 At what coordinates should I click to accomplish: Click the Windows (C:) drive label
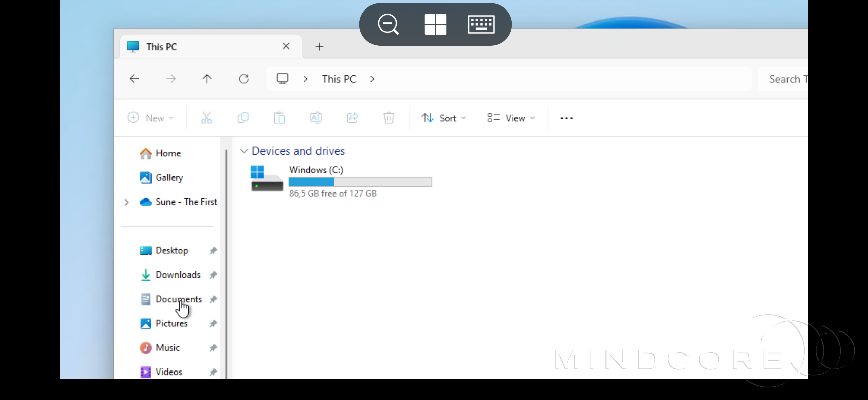(x=316, y=170)
